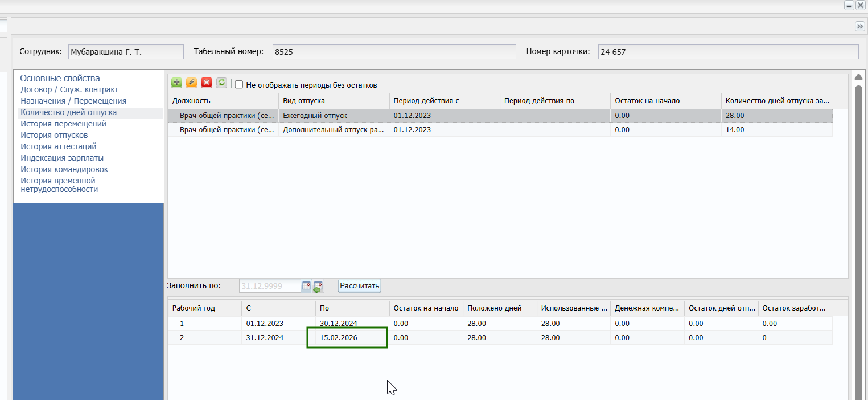Viewport: 868px width, 400px height.
Task: Open Договор / Служ. контракт section
Action: [x=69, y=89]
